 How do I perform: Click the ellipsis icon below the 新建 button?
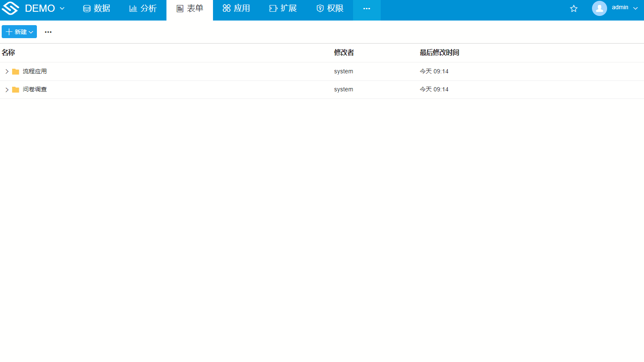click(x=48, y=32)
